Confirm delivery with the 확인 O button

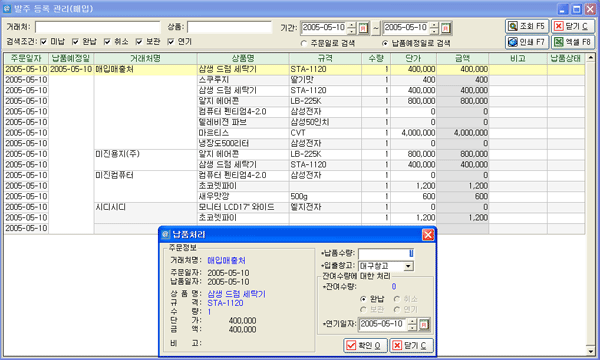(x=365, y=345)
